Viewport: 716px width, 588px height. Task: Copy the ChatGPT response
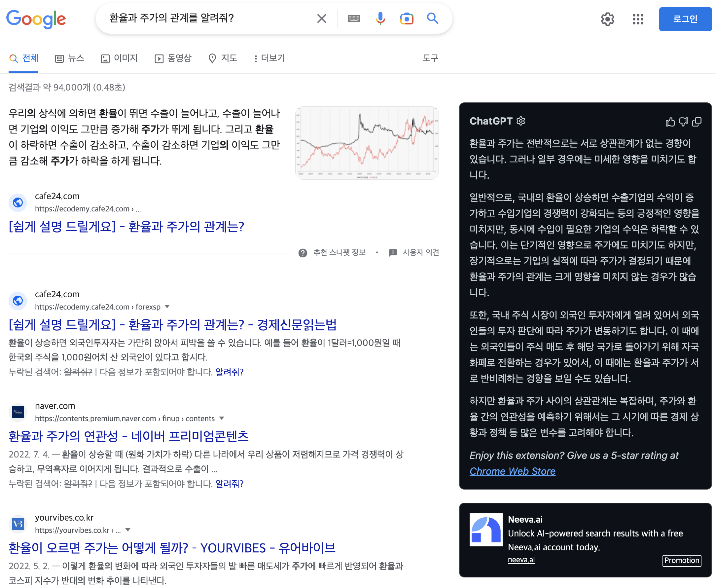(697, 122)
